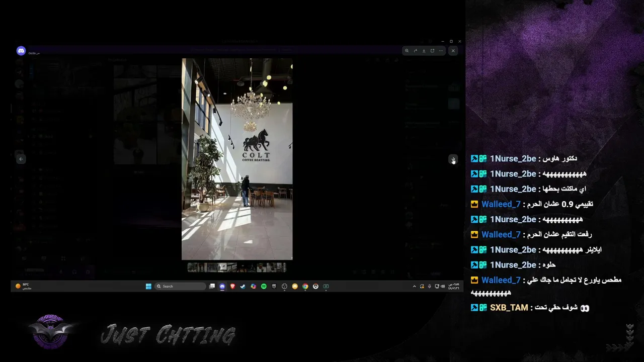Click the chat message "رفعت التقيم عشان الحرم"
The height and width of the screenshot is (362, 644).
point(559,234)
